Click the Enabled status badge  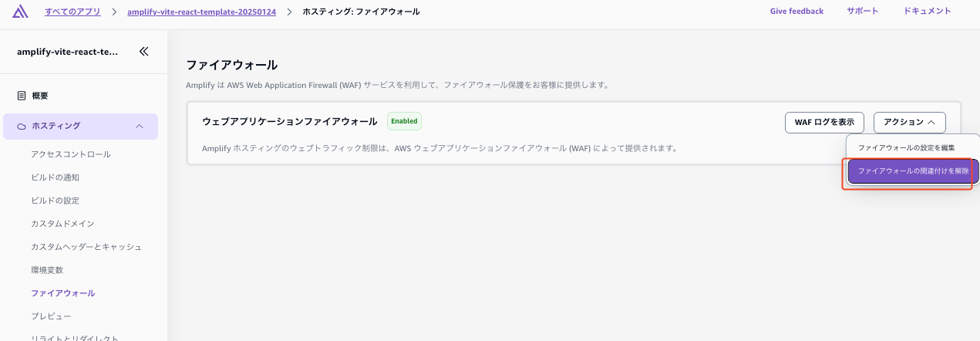pyautogui.click(x=404, y=121)
